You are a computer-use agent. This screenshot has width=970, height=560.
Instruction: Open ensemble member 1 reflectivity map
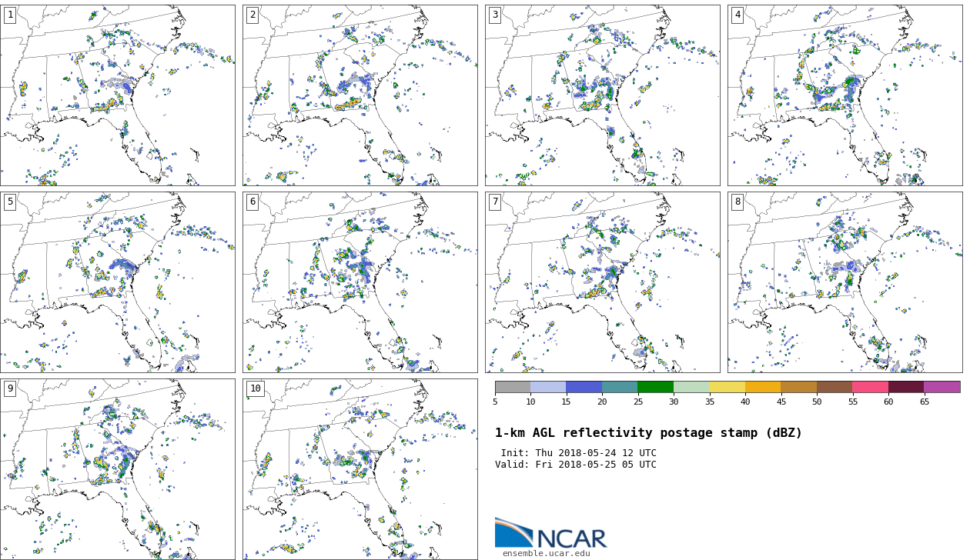tap(117, 95)
